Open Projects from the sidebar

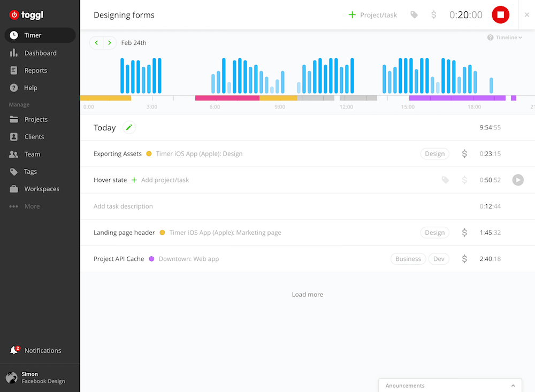[x=35, y=119]
